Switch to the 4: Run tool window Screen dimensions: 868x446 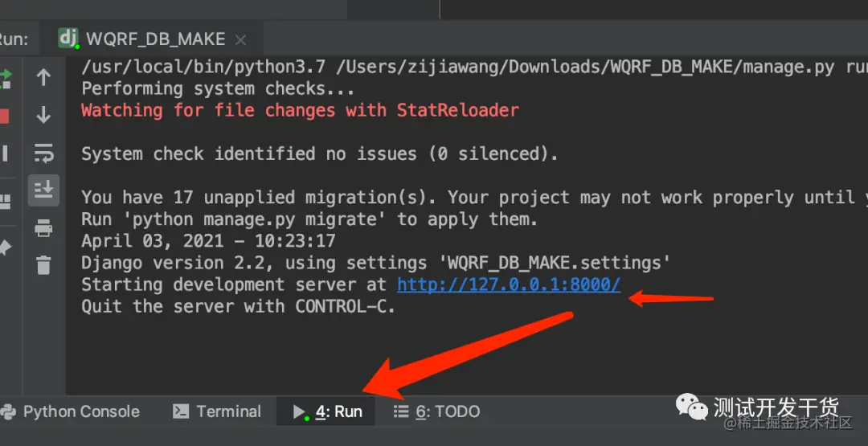click(327, 411)
